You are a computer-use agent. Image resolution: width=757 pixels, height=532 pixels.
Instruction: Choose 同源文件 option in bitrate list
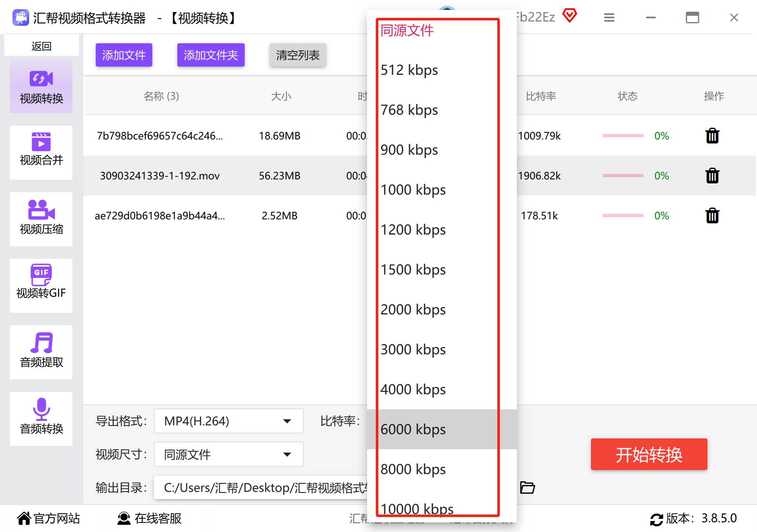tap(442, 31)
